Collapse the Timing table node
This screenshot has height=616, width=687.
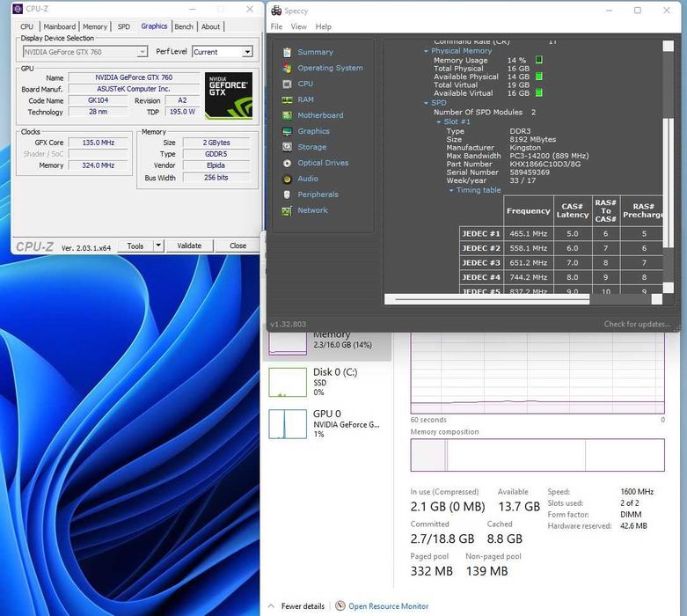pos(451,190)
